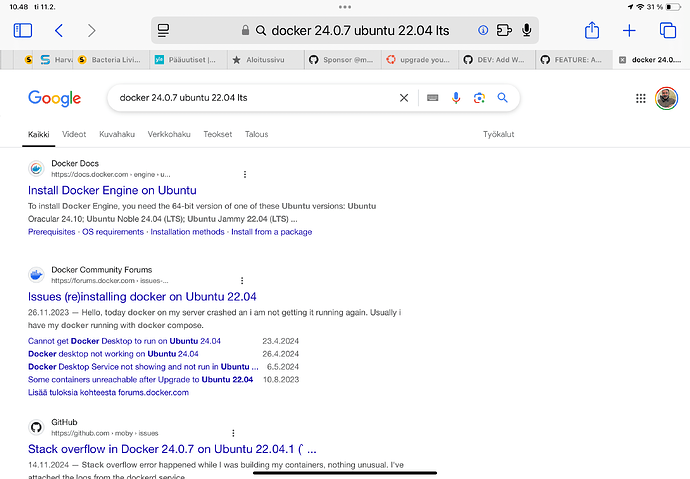
Task: Open Install Docker Engine on Ubuntu
Action: pyautogui.click(x=112, y=190)
